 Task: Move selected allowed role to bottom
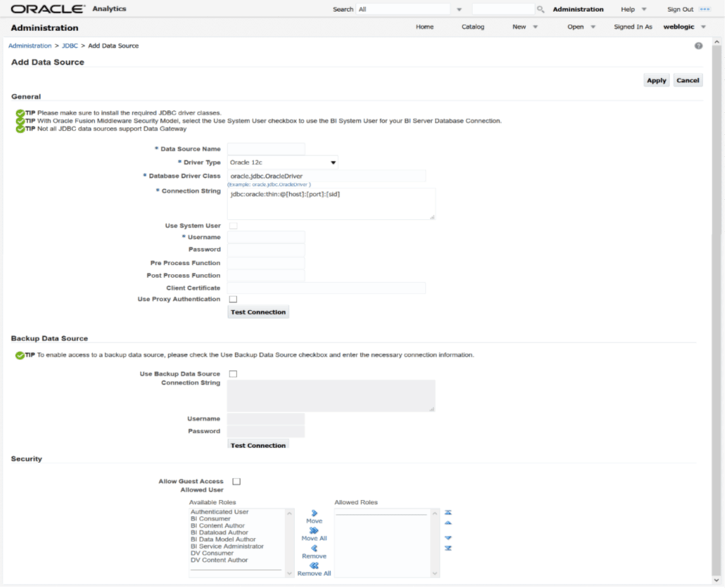pyautogui.click(x=448, y=548)
